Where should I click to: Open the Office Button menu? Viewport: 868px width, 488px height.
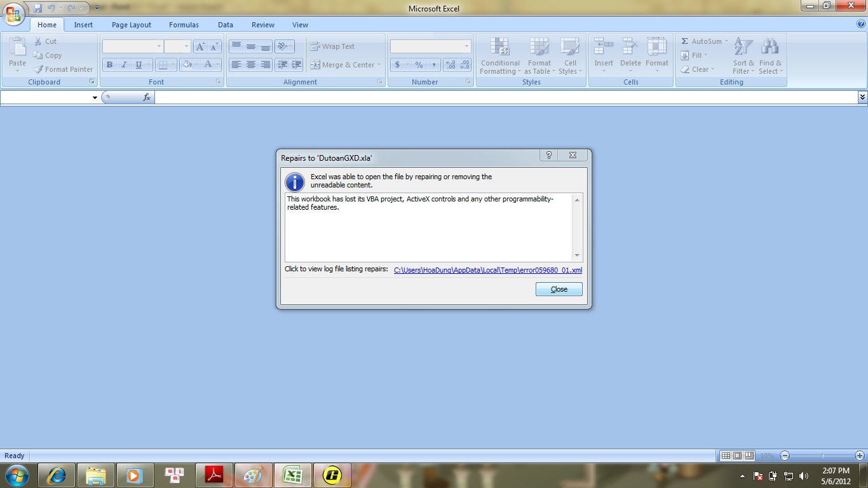[x=13, y=13]
